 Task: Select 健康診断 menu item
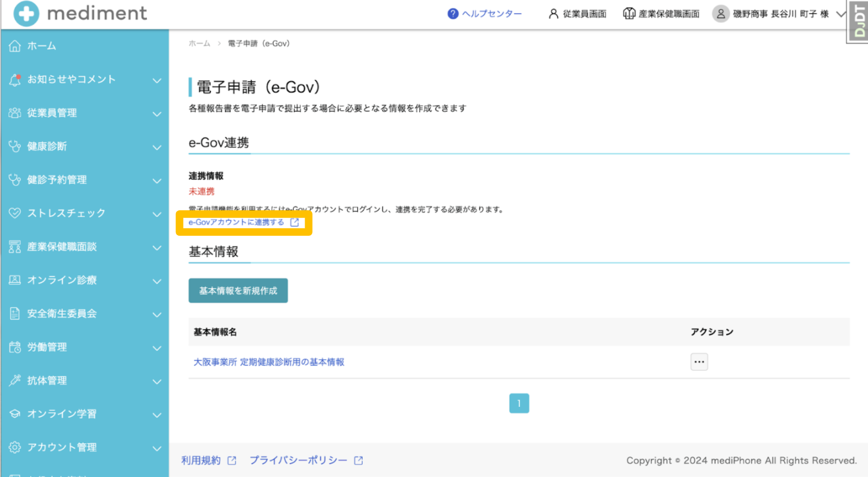[47, 146]
